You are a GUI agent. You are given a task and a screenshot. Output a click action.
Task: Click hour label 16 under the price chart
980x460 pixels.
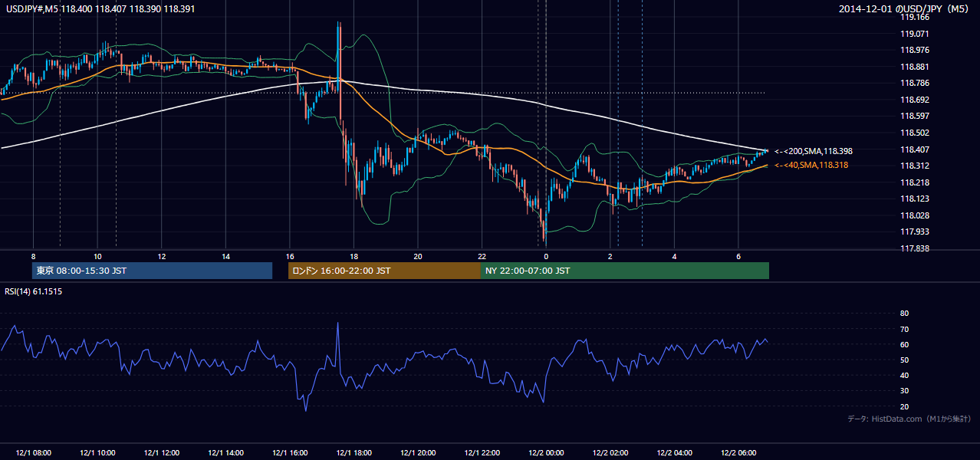tap(290, 256)
